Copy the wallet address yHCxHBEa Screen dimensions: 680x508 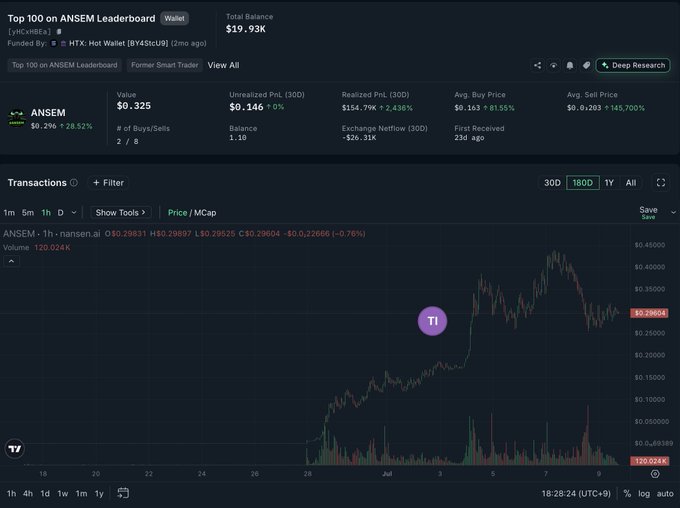[59, 31]
